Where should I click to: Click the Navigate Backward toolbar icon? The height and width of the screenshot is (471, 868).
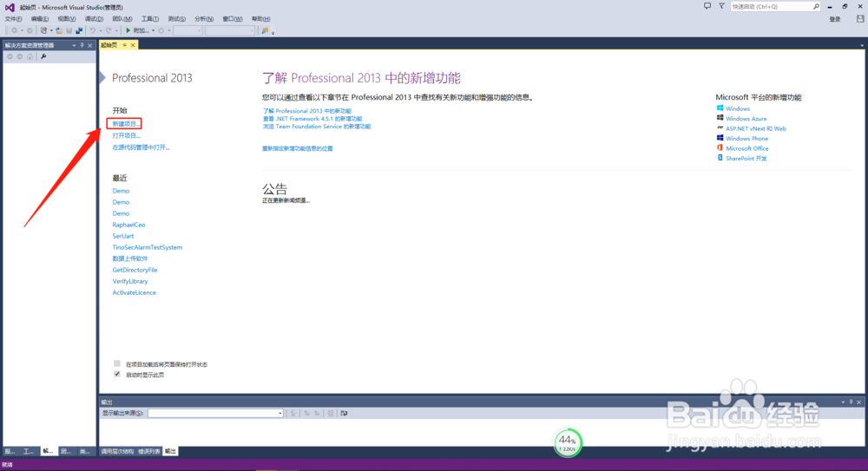point(15,30)
